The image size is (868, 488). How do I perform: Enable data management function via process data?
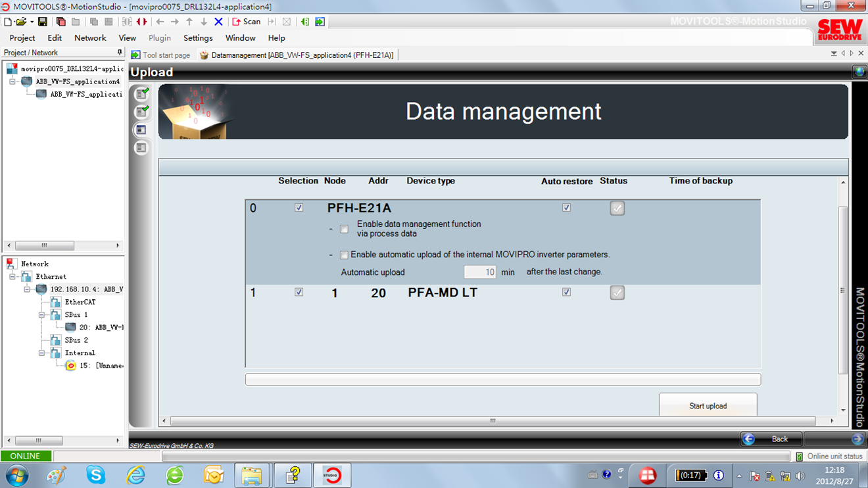[344, 230]
